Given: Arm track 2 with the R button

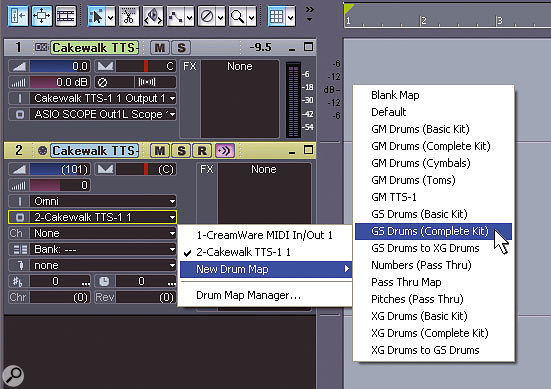Looking at the screenshot, I should pyautogui.click(x=202, y=151).
